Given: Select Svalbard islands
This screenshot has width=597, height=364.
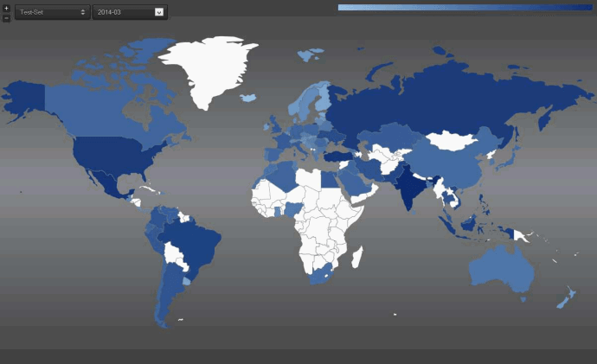Looking at the screenshot, I should tap(310, 54).
